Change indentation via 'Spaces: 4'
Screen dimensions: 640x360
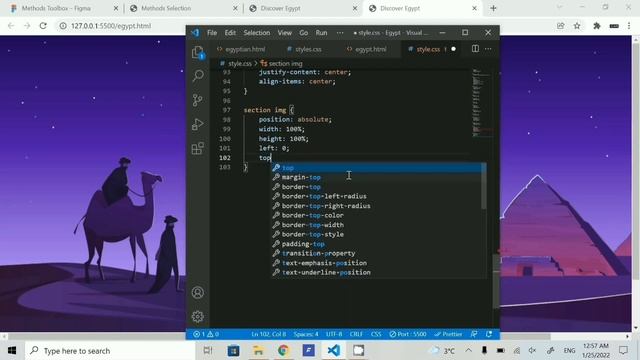[306, 334]
